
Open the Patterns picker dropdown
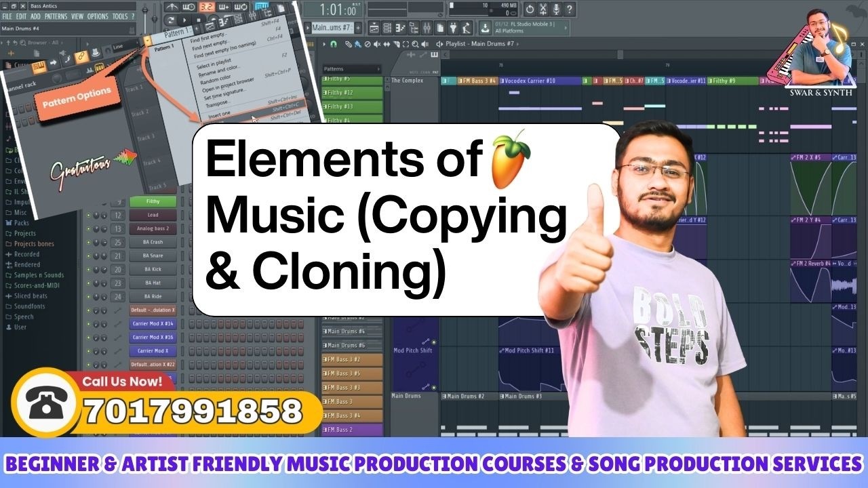352,69
